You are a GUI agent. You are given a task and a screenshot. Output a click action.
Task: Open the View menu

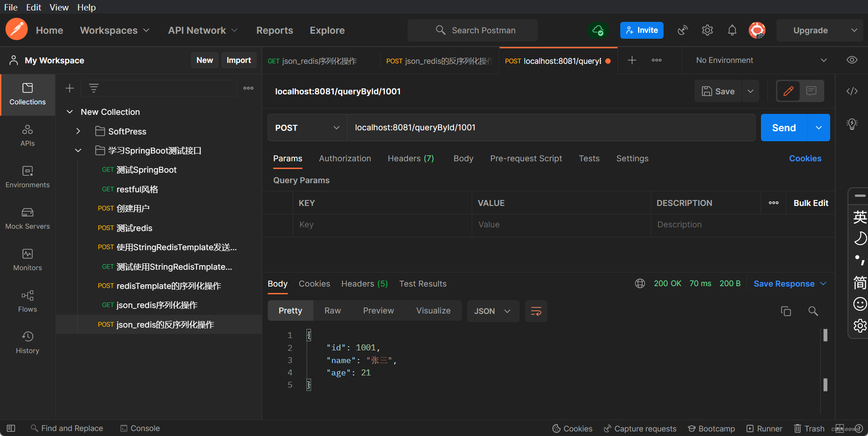[59, 7]
